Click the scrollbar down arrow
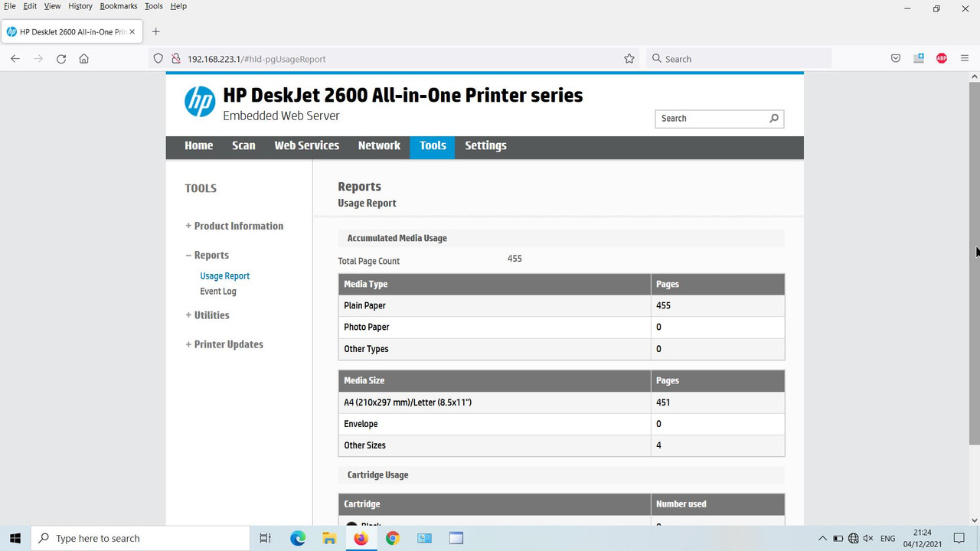Viewport: 980px width, 551px height. (975, 520)
